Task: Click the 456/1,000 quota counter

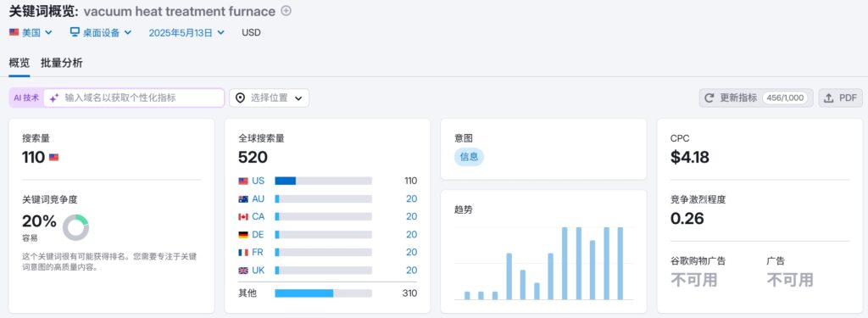Action: point(785,98)
